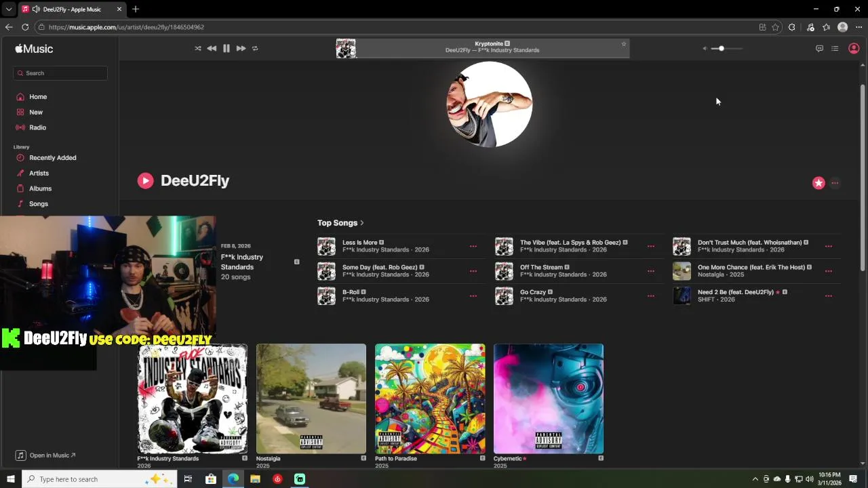
Task: Select song Some Day (feat. Rob Geez)
Action: click(380, 267)
